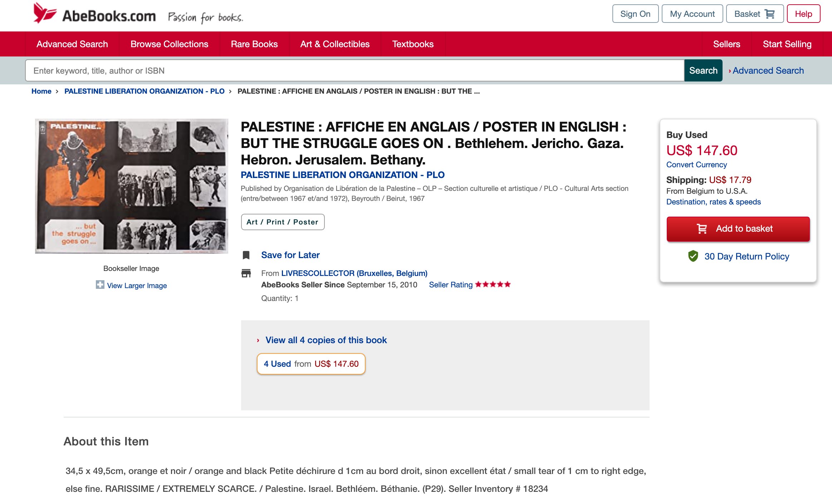Click the teal Search button

tap(703, 71)
